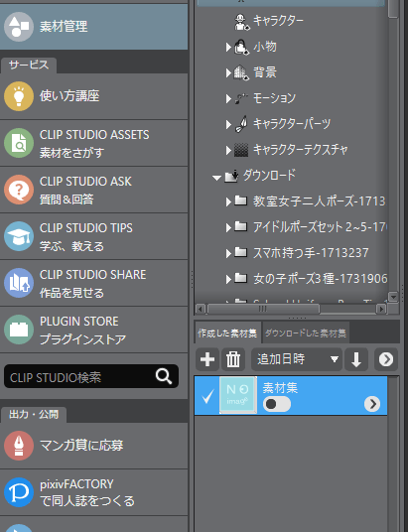Select the スマホ持つ手-1713237 folder

pyautogui.click(x=311, y=253)
